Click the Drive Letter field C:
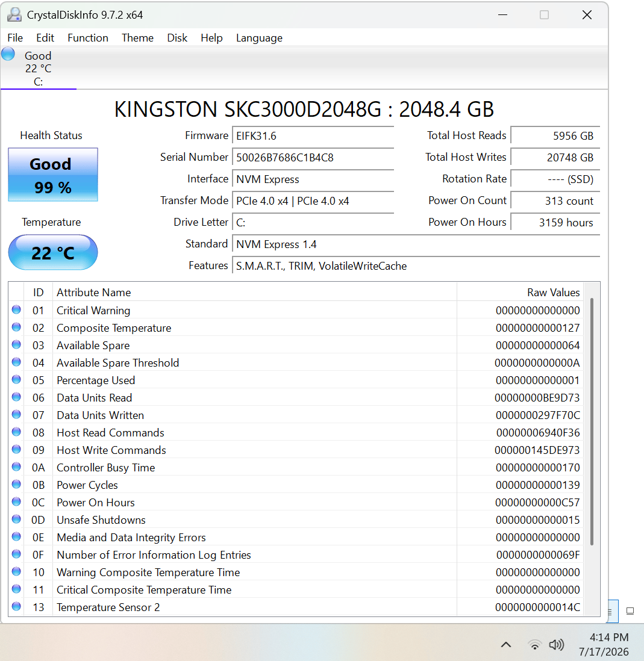 point(313,223)
